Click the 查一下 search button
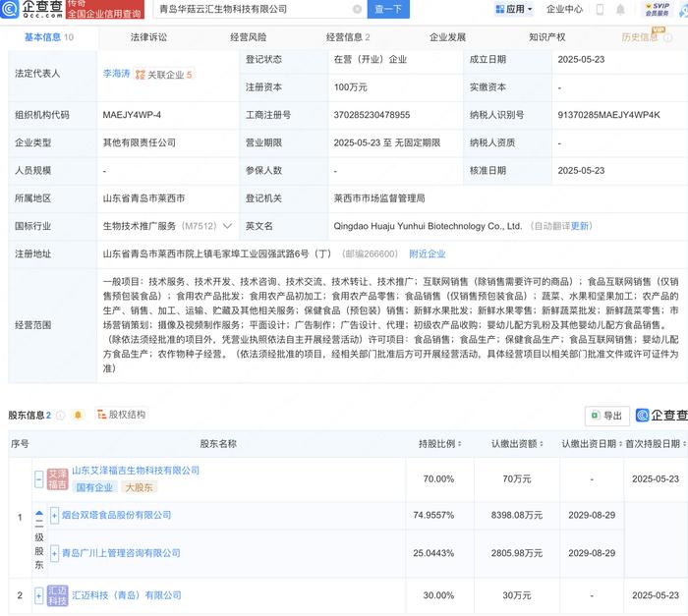The image size is (688, 616). [x=388, y=9]
